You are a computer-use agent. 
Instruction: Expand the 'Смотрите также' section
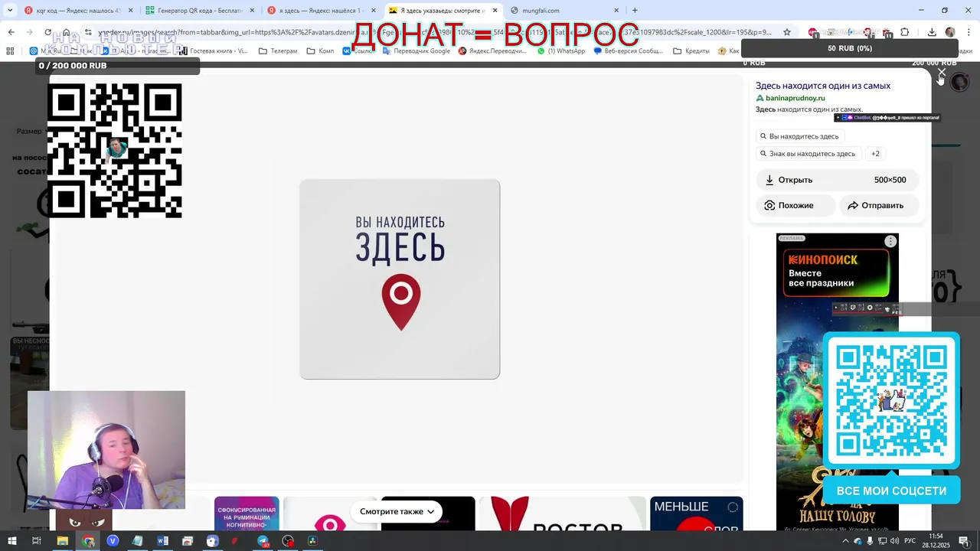(397, 511)
